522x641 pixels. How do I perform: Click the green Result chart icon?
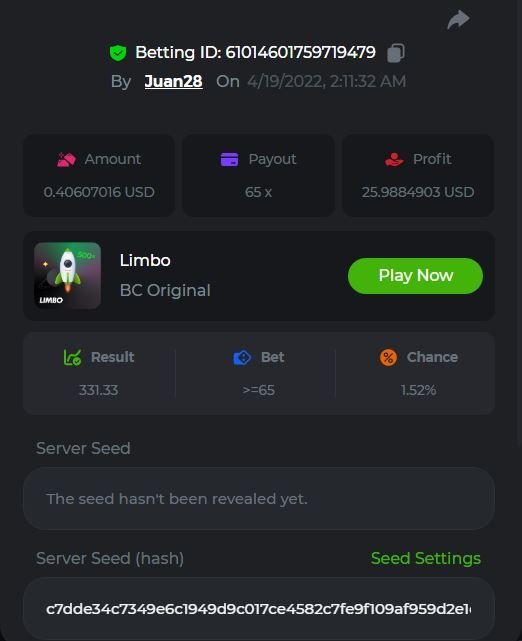tap(73, 357)
